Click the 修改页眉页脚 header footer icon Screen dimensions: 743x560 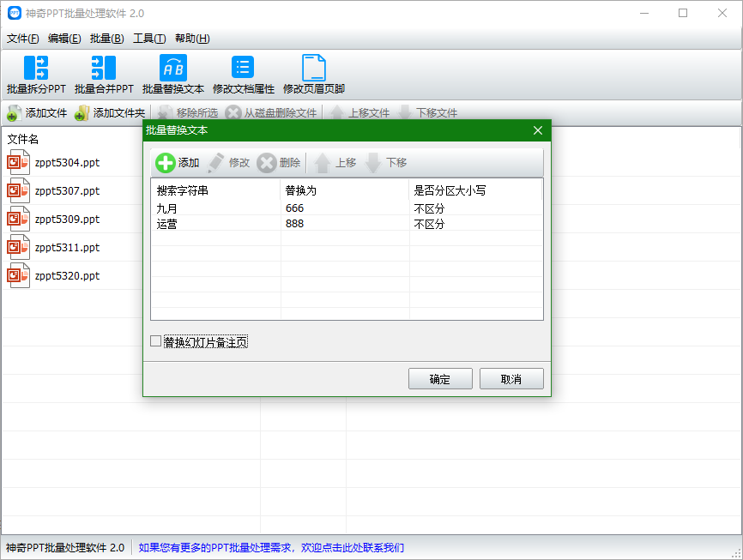313,69
